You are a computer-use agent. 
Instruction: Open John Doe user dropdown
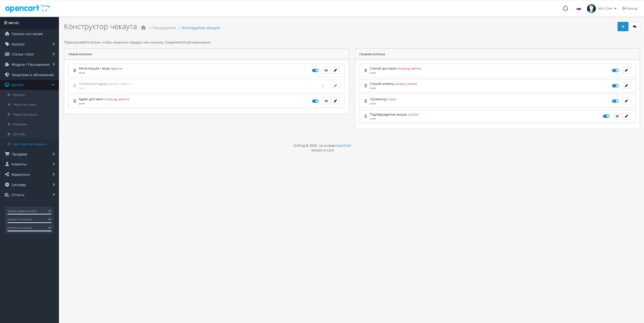[x=607, y=8]
